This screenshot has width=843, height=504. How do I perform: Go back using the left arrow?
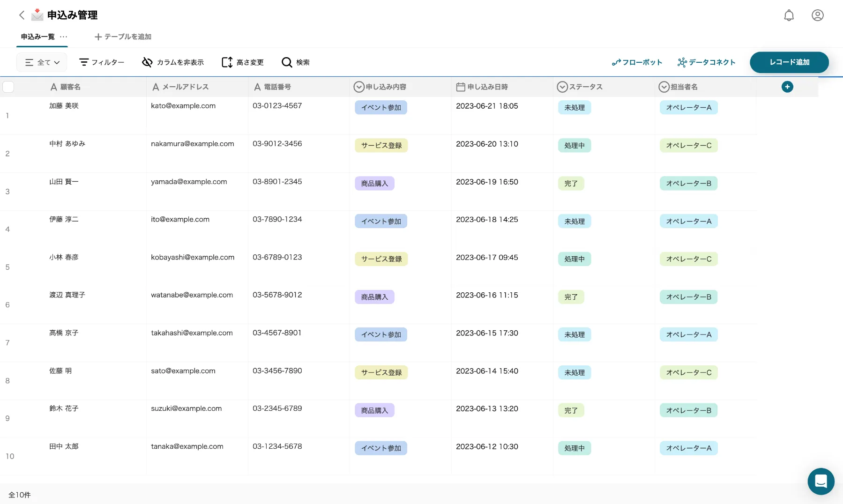22,15
